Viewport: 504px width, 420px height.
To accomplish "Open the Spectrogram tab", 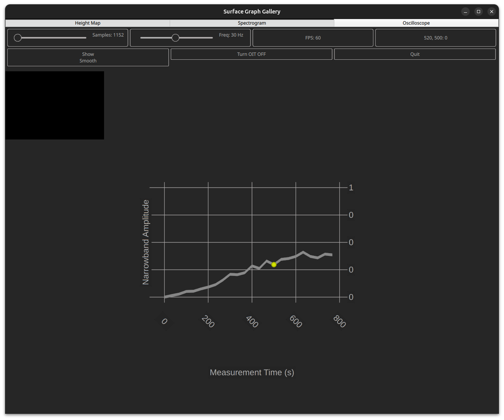I will point(252,23).
